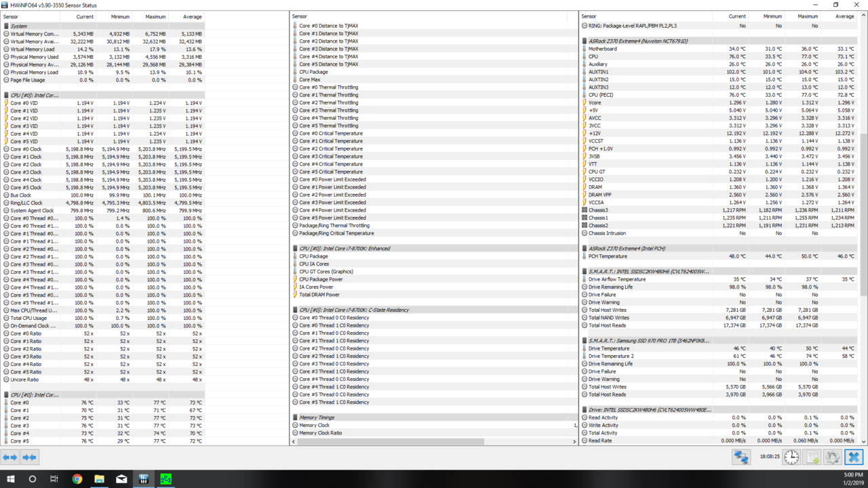Click the lightning icon beside CPU Package Power

[x=295, y=279]
